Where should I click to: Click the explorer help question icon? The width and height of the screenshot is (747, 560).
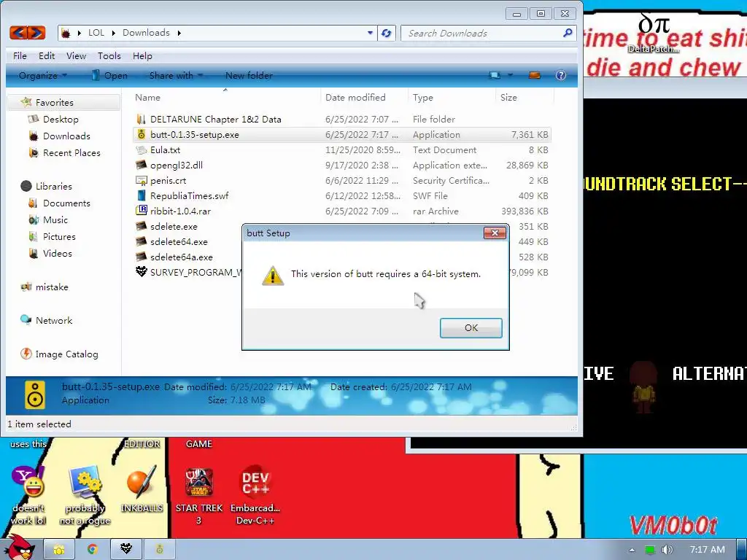pos(561,75)
